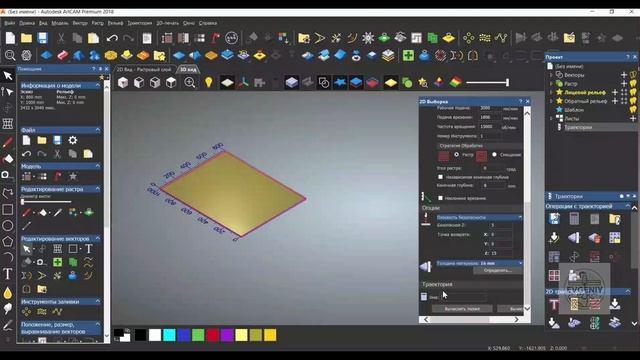The image size is (640, 360).
Task: Expand the Векторы node in Project tree
Action: [551, 75]
